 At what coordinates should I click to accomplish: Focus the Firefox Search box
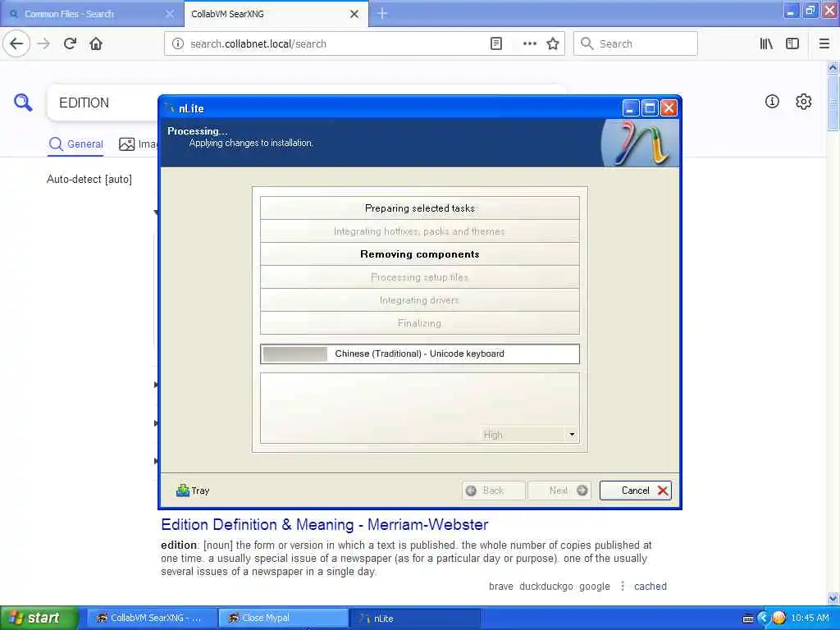(636, 43)
